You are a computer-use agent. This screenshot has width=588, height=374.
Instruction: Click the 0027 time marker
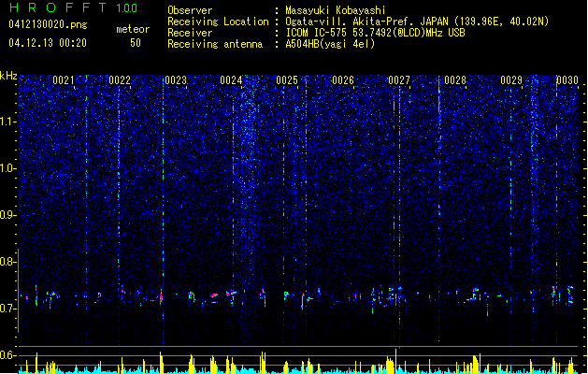[399, 80]
